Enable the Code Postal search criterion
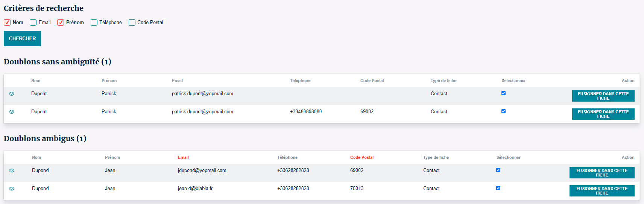Viewport: 644px width, 204px height. tap(132, 23)
